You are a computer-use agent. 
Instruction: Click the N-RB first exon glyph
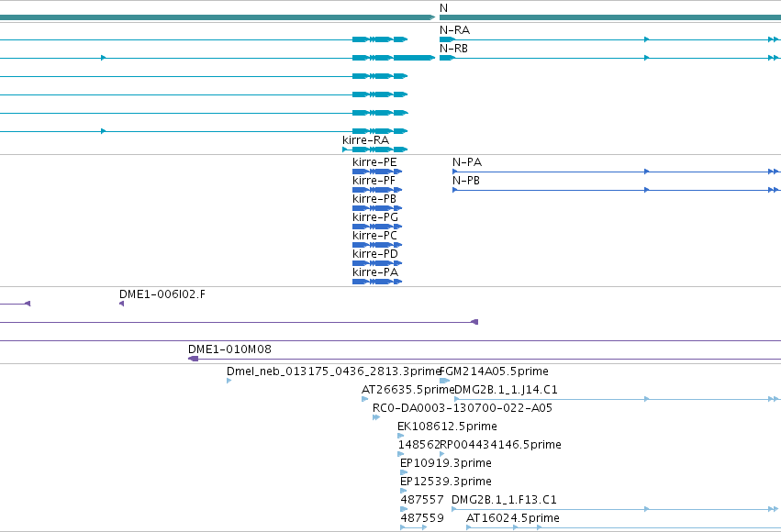tap(447, 58)
